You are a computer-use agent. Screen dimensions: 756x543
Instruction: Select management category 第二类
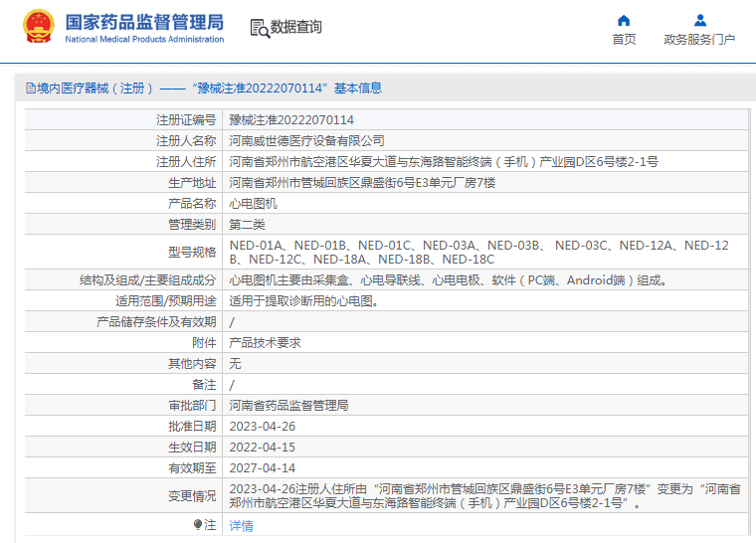tap(247, 224)
